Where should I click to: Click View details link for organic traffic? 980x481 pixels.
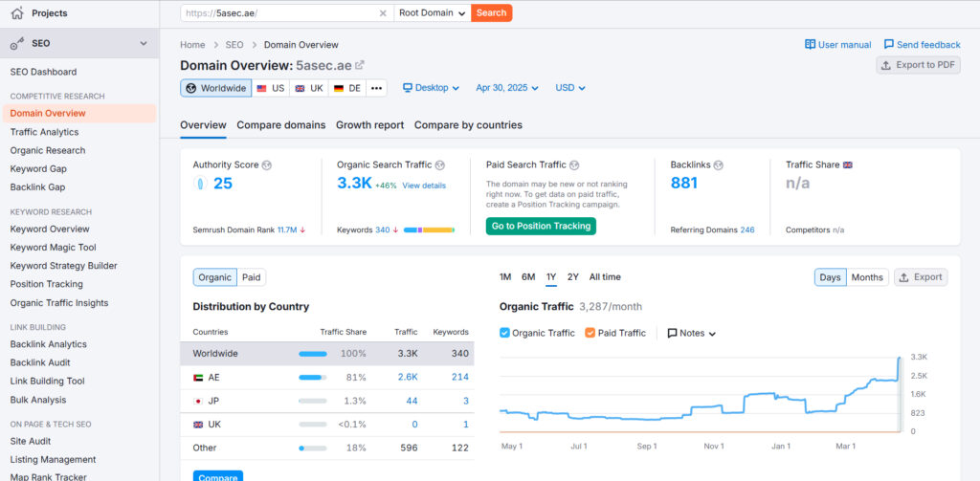[424, 186]
